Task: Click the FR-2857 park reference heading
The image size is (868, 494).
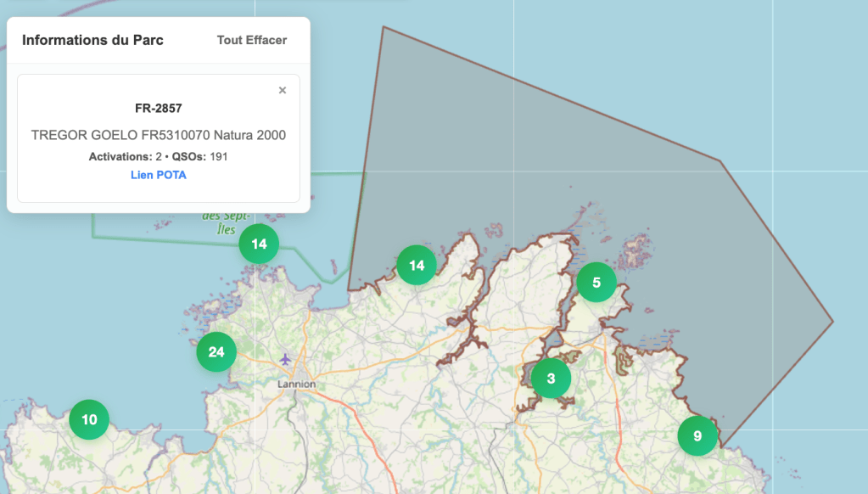Action: (158, 109)
